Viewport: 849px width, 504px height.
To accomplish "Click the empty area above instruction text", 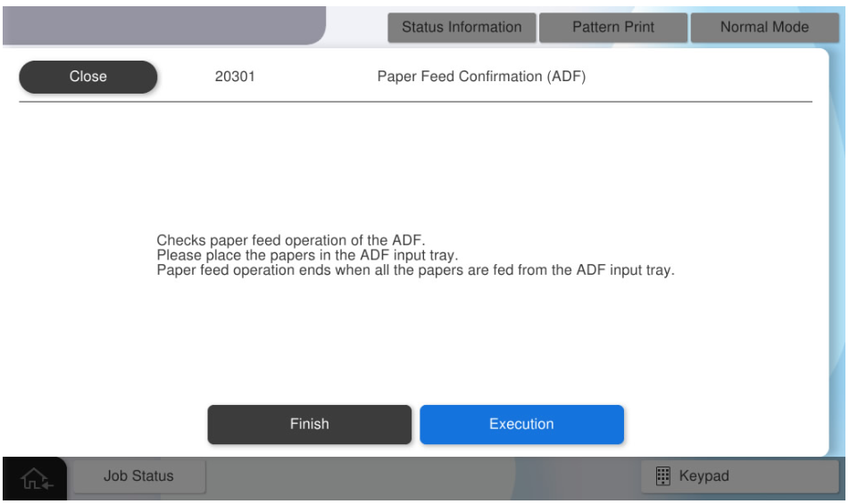I will pyautogui.click(x=415, y=165).
